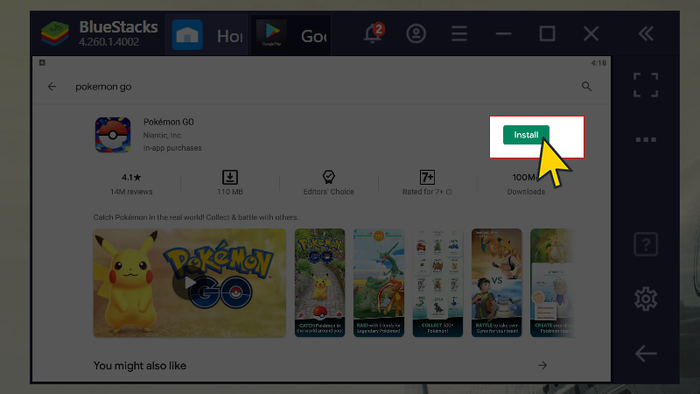700x394 pixels.
Task: Switch to the Google Play tab
Action: point(291,35)
